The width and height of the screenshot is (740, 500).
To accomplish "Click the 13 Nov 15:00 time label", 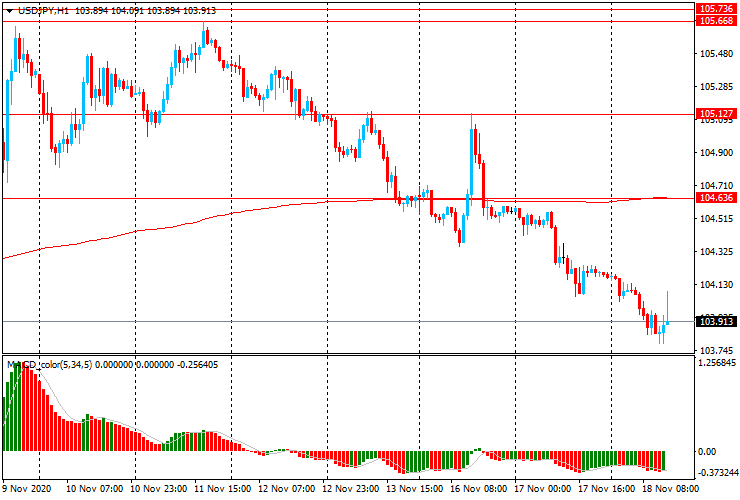I will [x=414, y=488].
